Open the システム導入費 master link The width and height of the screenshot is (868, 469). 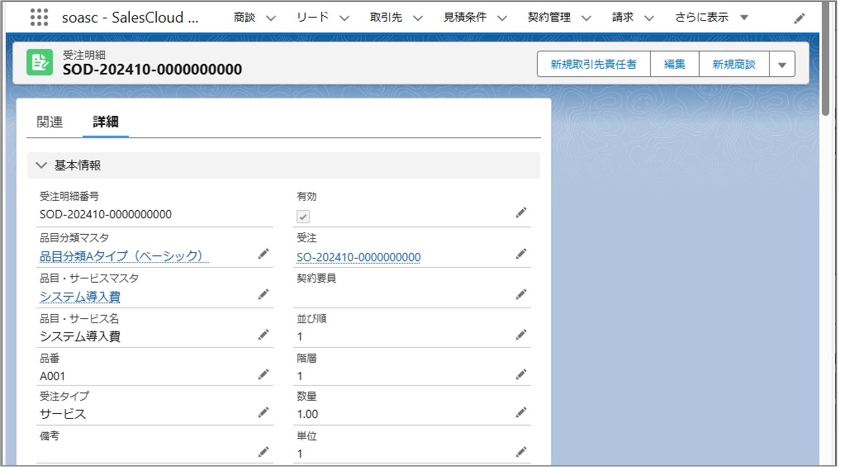pos(80,296)
